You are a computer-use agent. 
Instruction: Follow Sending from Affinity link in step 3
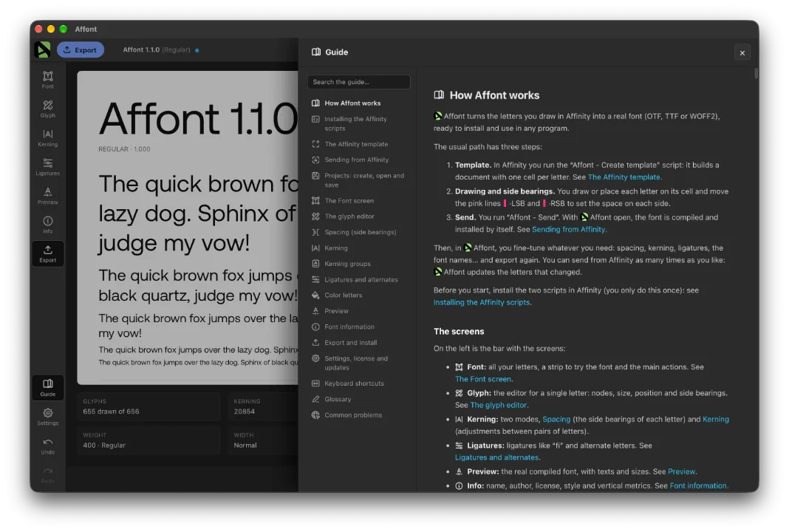[569, 230]
